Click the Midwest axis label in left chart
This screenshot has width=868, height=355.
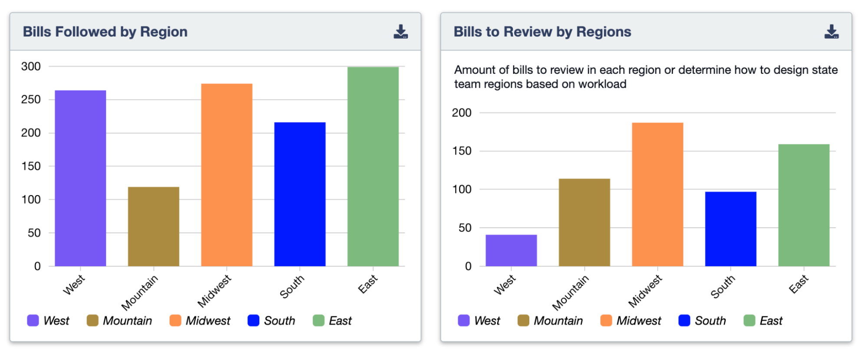(x=216, y=288)
